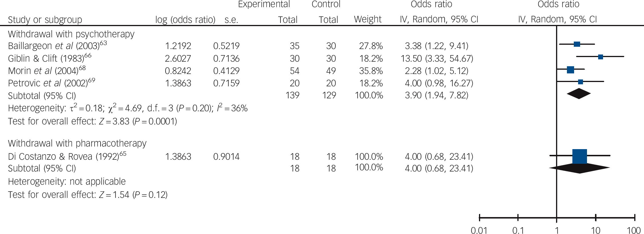Open reference 63 superscript after Baillargeon
644x234 pixels.
(103, 43)
